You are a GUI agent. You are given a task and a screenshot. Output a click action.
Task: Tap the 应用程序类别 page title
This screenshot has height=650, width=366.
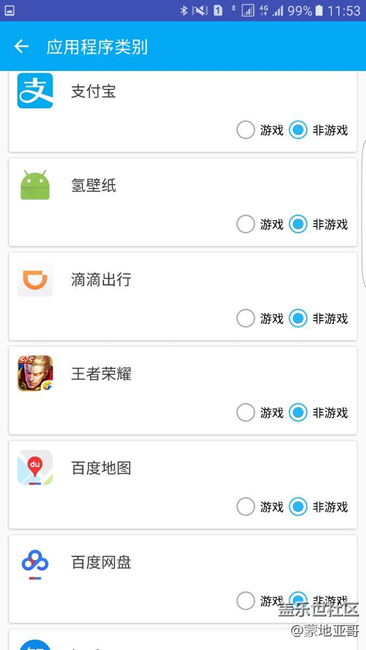(97, 47)
